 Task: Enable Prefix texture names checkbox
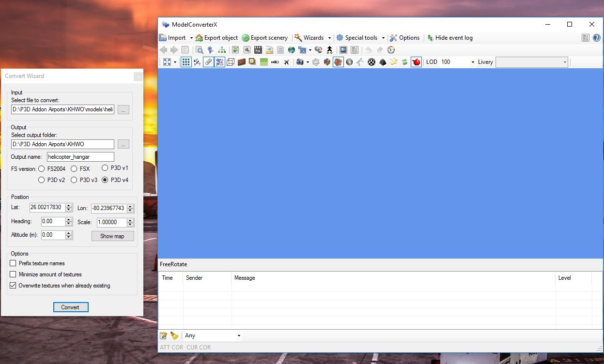[13, 263]
